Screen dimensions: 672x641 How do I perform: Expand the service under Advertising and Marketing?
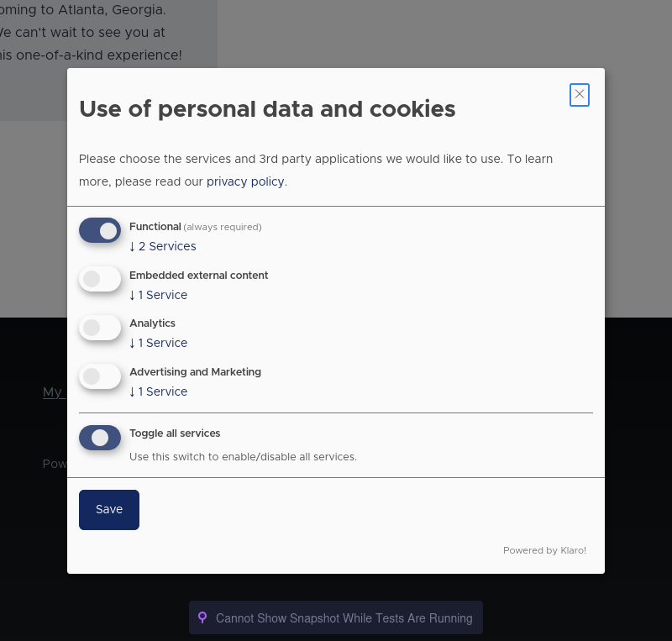[159, 391]
